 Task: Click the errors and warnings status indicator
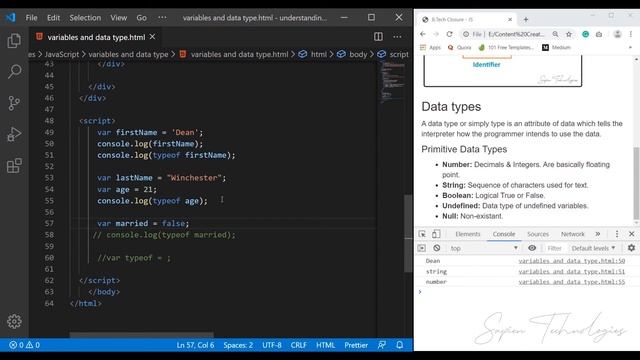point(24,345)
